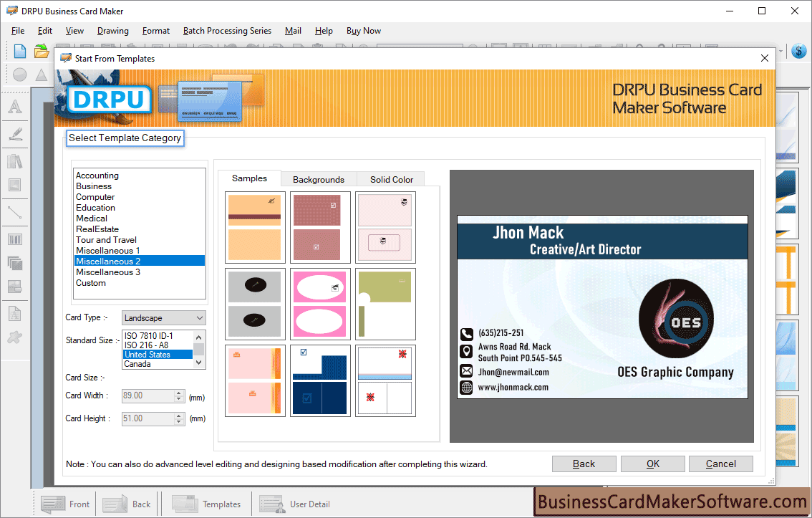The width and height of the screenshot is (812, 518).
Task: Select the RealEstate template category
Action: point(140,229)
